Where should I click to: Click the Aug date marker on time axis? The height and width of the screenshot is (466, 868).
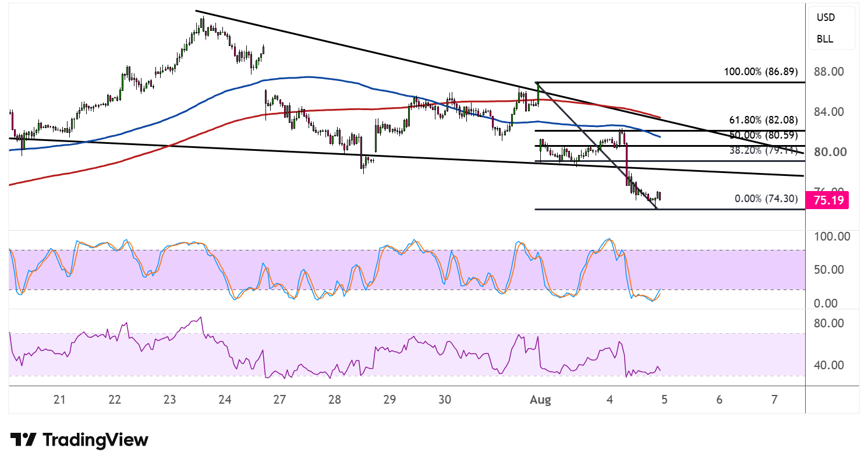point(540,400)
